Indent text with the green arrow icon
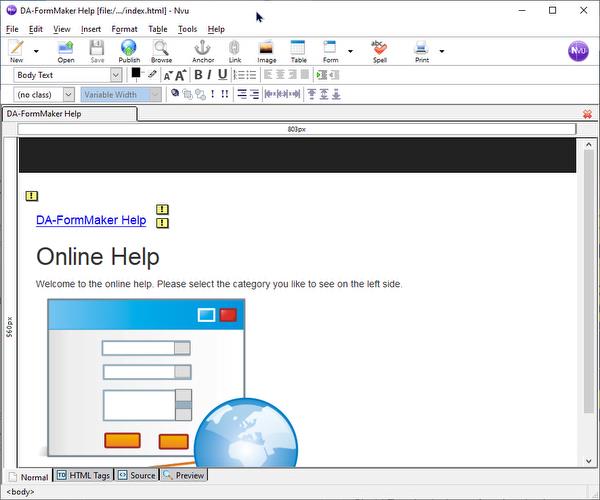This screenshot has height=500, width=600. 321,75
